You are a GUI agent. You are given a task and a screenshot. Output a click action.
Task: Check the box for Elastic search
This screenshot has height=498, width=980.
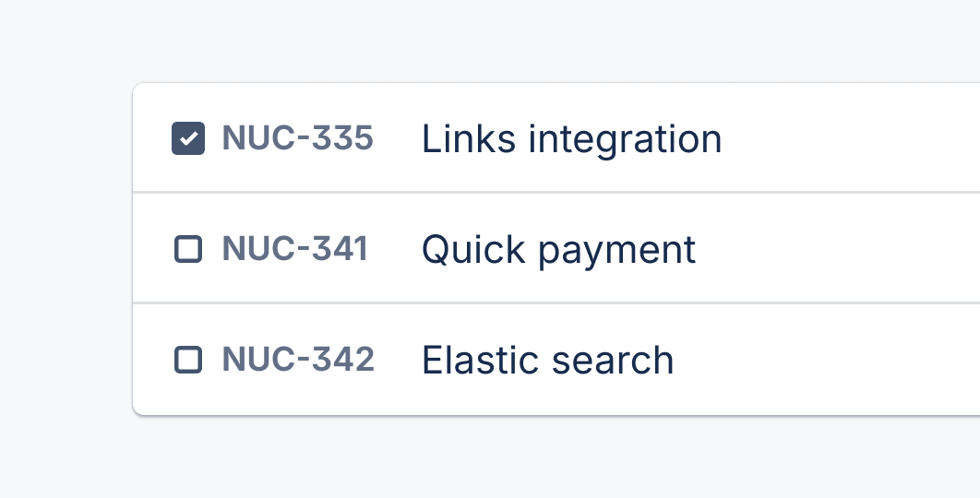tap(188, 360)
